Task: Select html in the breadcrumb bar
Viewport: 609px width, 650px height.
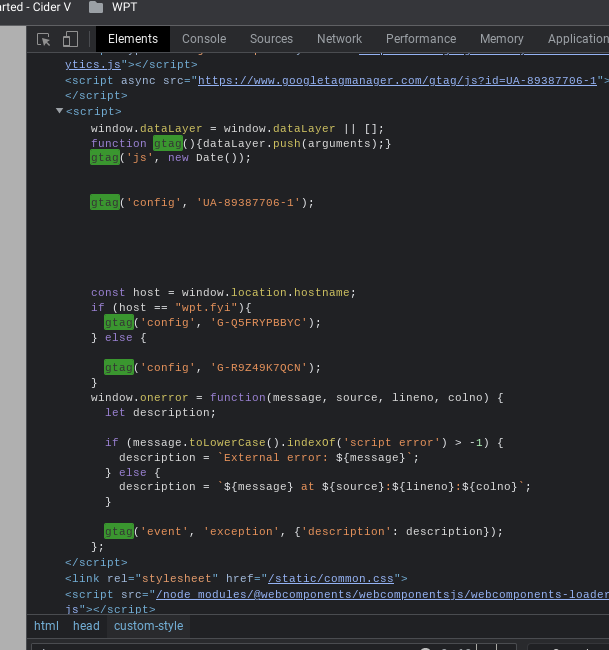Action: point(46,626)
